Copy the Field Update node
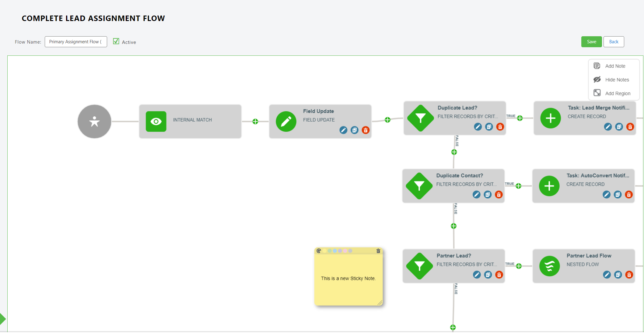Screen dimensions: 644x333 (x=355, y=130)
